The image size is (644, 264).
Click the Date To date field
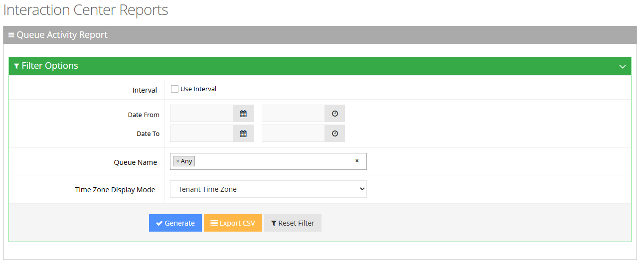click(201, 133)
